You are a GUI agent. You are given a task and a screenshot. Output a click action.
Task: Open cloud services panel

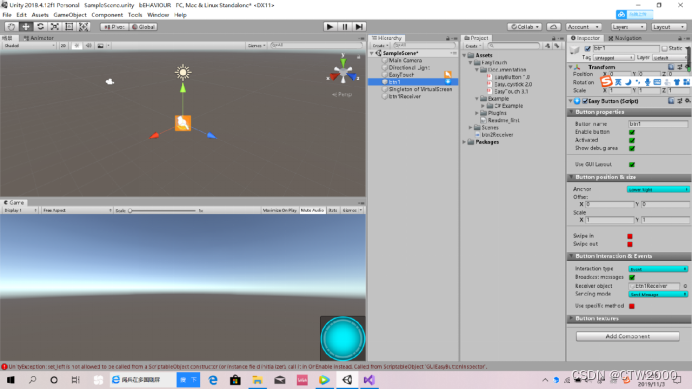click(x=553, y=27)
